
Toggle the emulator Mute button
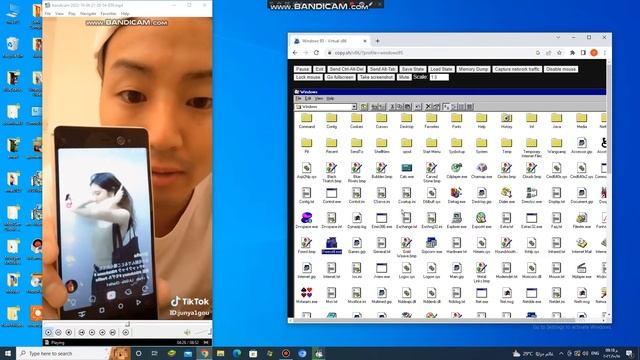coord(404,77)
